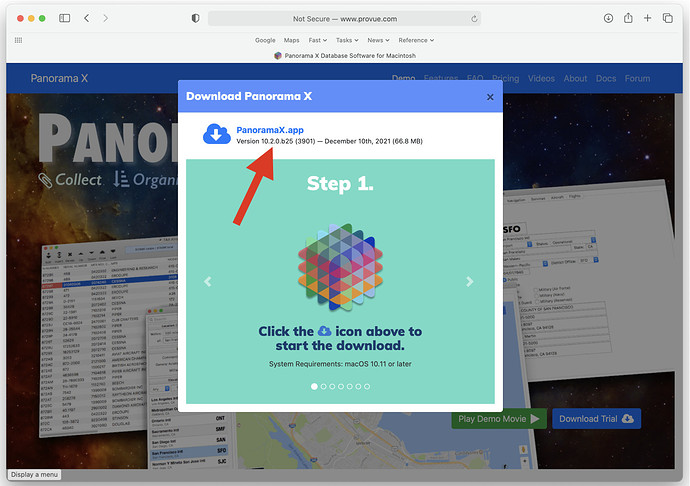
Task: Expand the Fast favorites dropdown
Action: tap(318, 40)
